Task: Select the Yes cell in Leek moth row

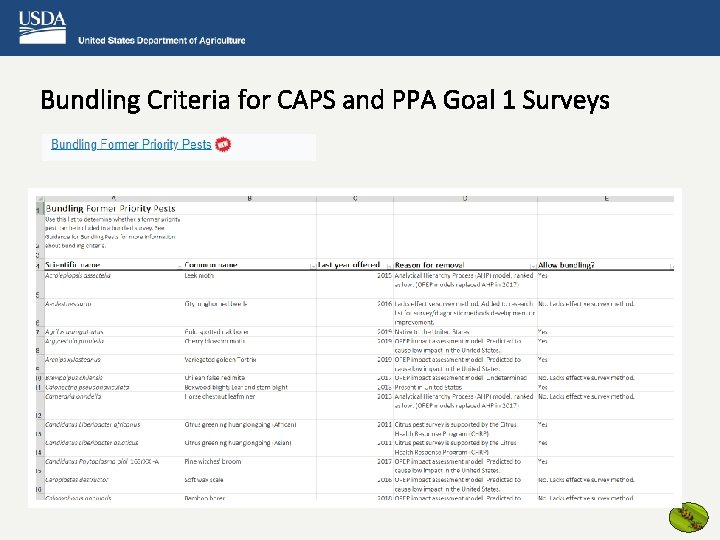Action: (x=606, y=285)
